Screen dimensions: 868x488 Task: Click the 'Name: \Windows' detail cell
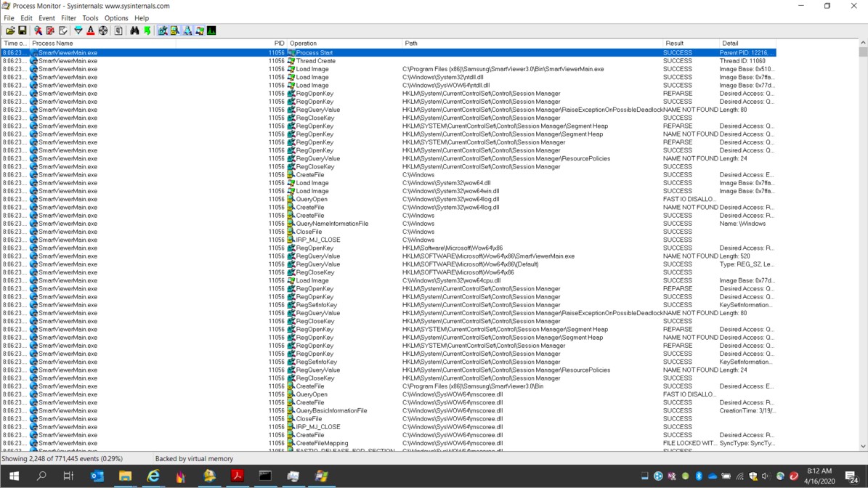coord(743,224)
